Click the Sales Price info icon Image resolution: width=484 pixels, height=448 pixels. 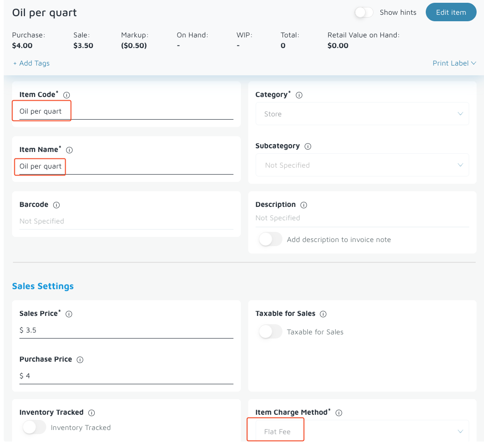click(69, 314)
